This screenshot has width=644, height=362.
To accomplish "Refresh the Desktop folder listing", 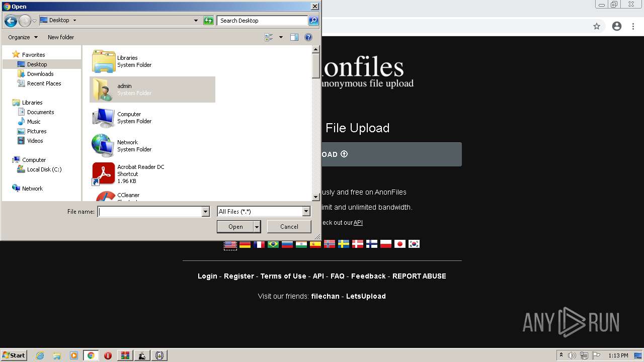I will click(x=208, y=21).
